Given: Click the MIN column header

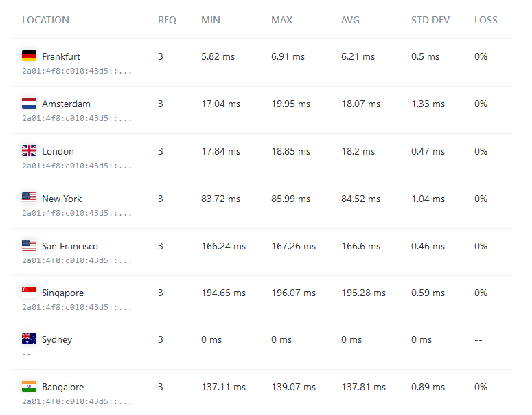Looking at the screenshot, I should (x=211, y=20).
